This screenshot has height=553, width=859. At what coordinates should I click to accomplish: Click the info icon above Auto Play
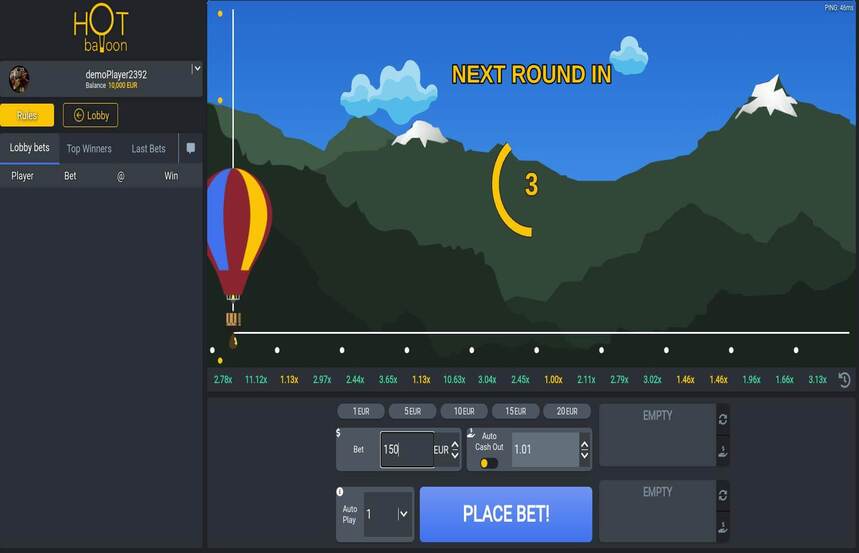click(340, 492)
